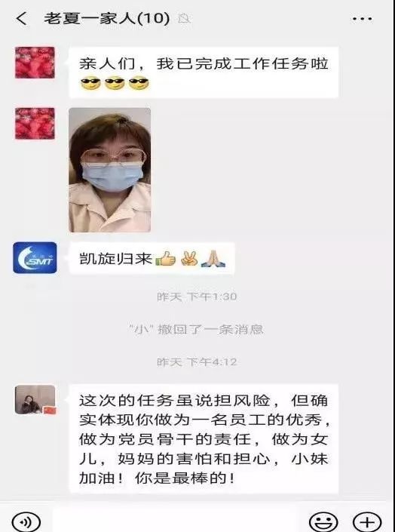395x532 pixels.
Task: Open the three-dots chat menu
Action: tap(362, 19)
